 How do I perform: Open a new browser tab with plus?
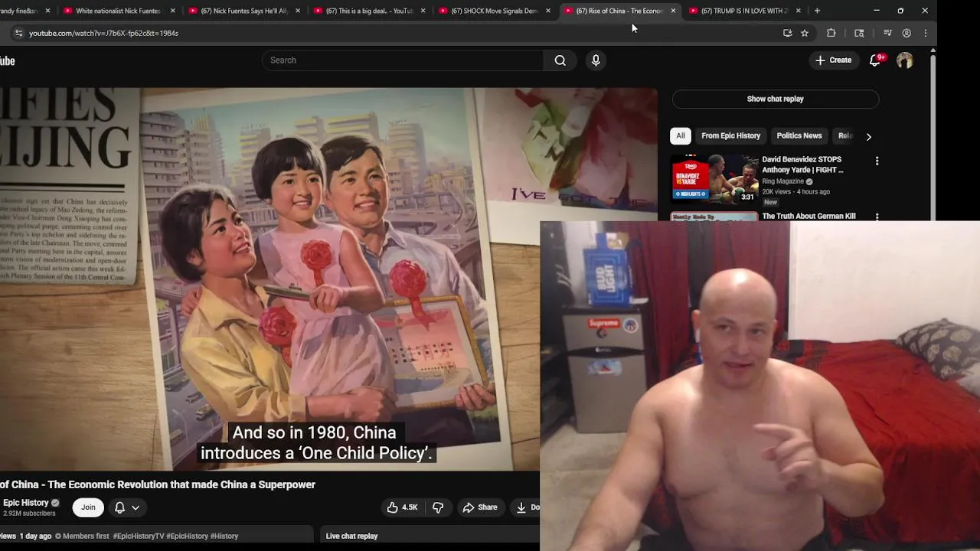pos(817,11)
